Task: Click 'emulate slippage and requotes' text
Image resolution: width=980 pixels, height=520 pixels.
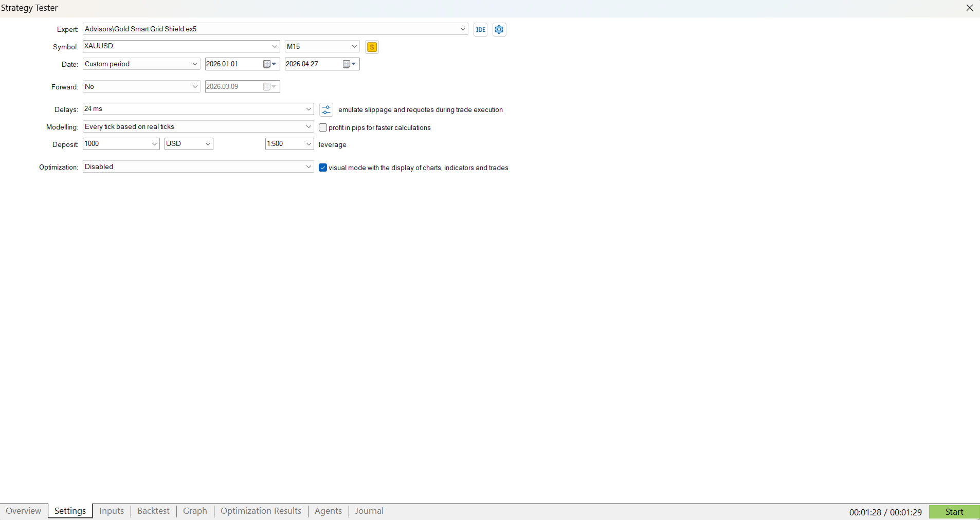Action: [421, 110]
